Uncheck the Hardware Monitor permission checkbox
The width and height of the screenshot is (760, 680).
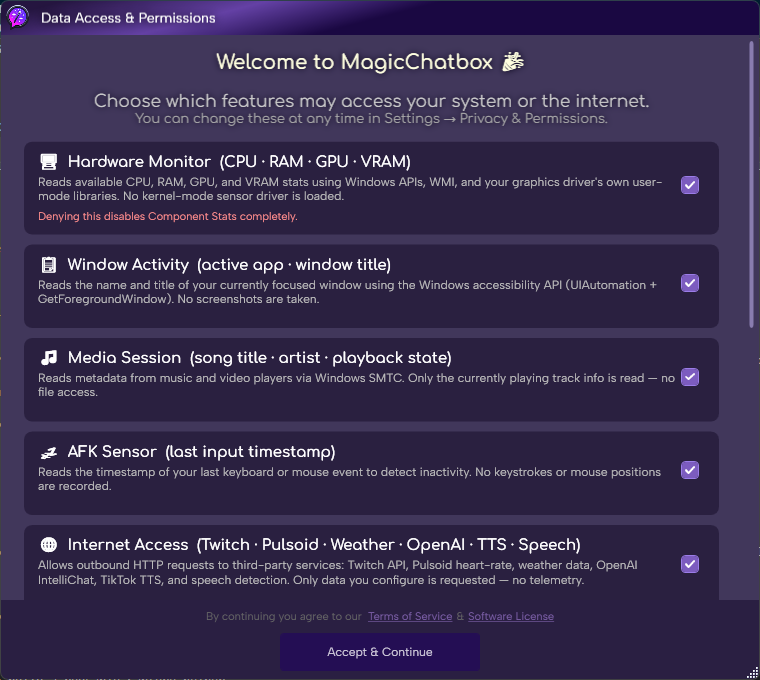[690, 185]
